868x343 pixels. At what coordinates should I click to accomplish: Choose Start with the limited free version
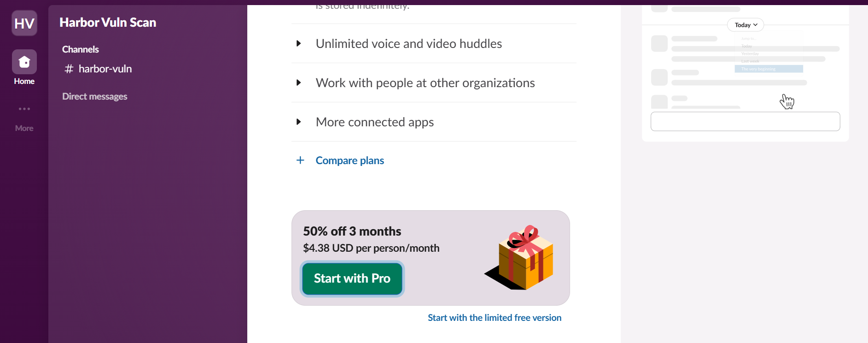[x=494, y=318]
